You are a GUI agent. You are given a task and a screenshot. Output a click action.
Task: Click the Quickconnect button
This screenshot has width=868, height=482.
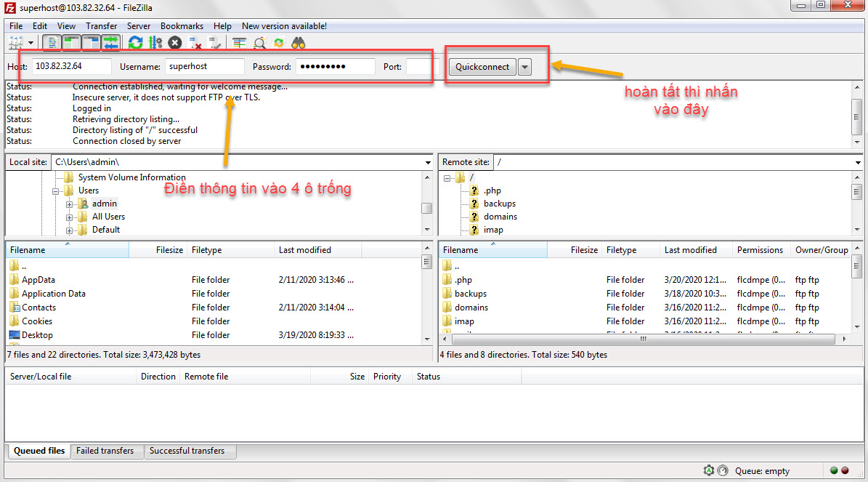coord(482,67)
